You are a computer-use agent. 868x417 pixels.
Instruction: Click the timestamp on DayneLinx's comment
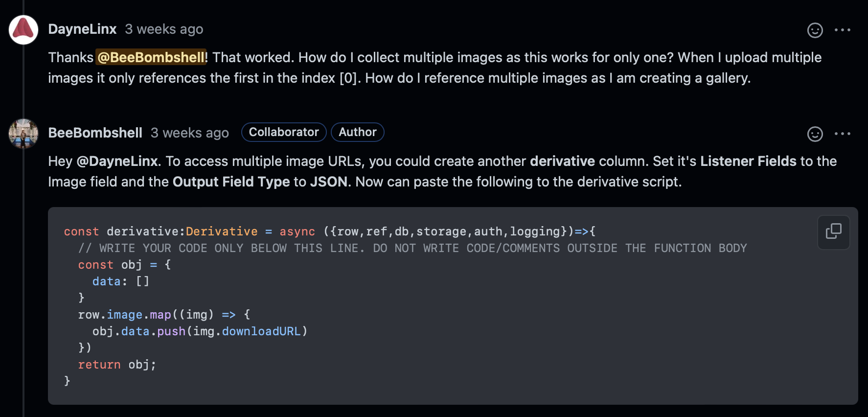(164, 29)
